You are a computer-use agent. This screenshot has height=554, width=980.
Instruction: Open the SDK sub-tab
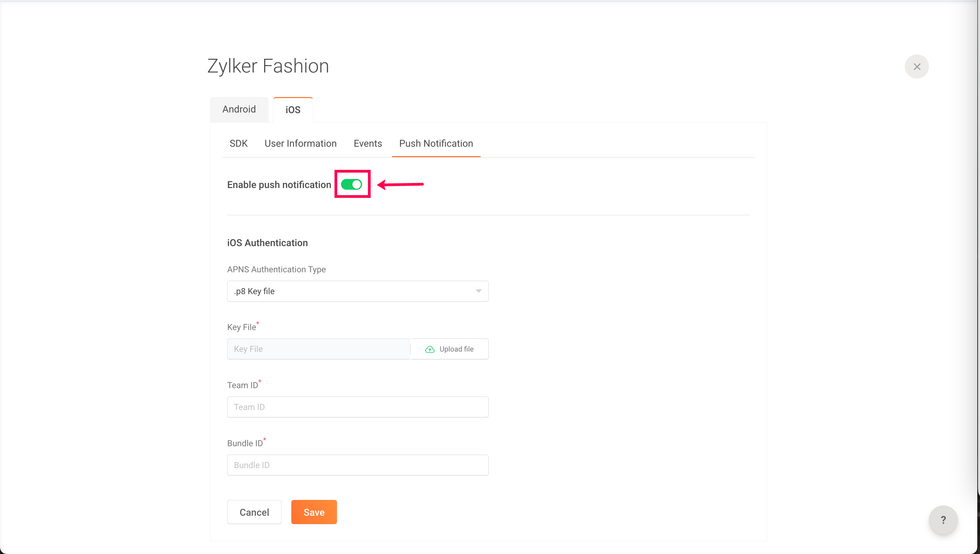pyautogui.click(x=239, y=143)
